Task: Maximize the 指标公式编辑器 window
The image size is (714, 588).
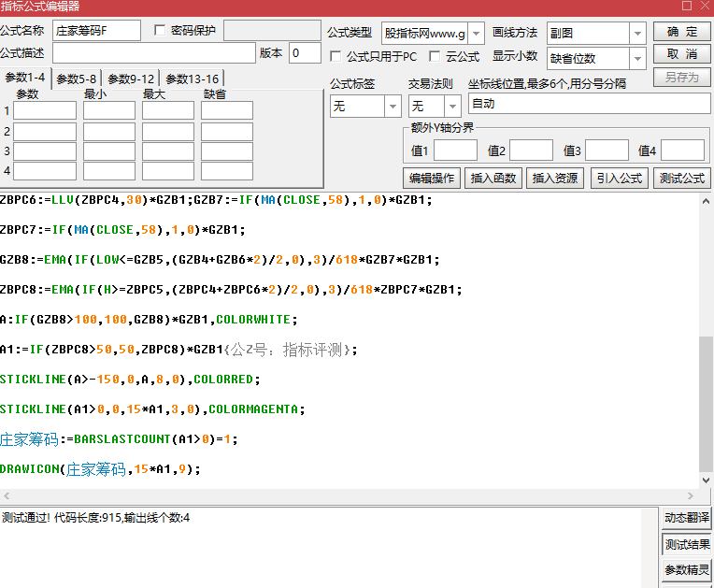Action: coord(687,6)
